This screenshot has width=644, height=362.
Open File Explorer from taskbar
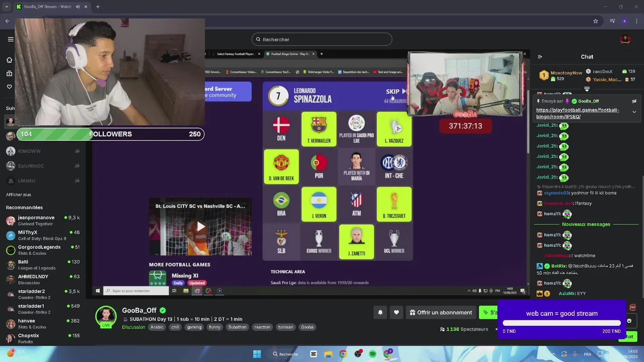(x=328, y=354)
